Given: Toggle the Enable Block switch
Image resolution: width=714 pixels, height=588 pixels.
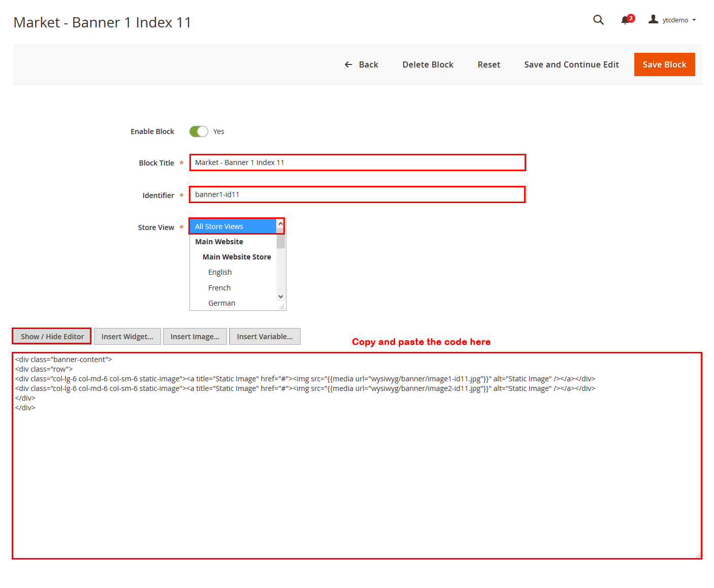Looking at the screenshot, I should (x=199, y=132).
